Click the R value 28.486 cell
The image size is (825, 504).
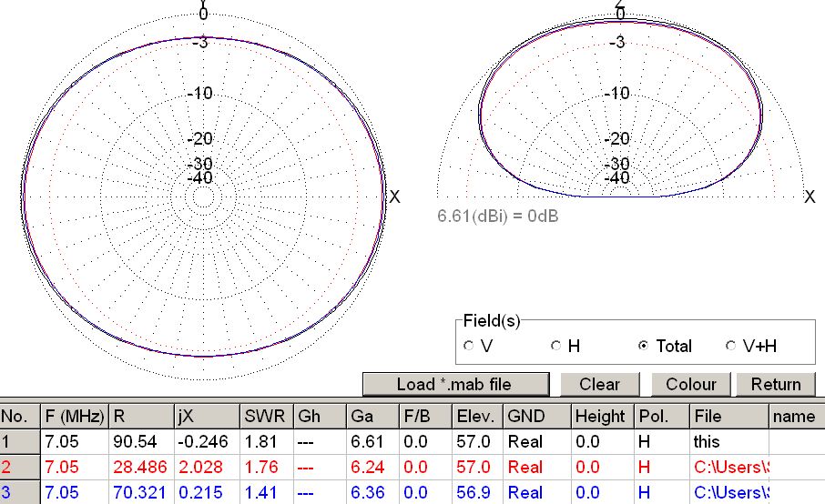(140, 468)
